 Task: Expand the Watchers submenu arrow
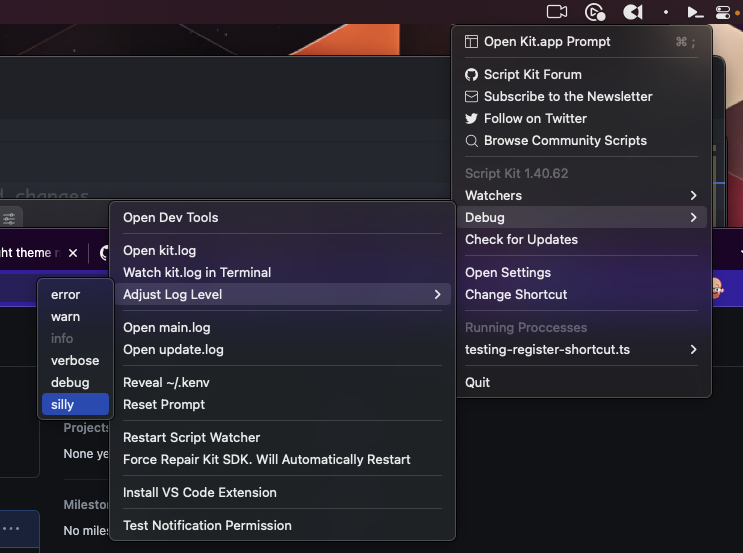point(693,195)
